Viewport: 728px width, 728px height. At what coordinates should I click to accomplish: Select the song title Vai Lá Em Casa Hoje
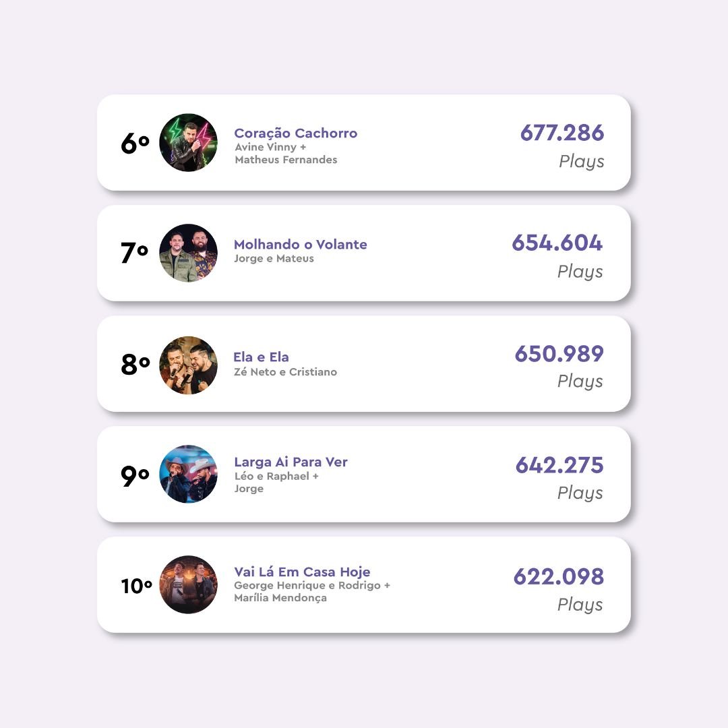302,572
